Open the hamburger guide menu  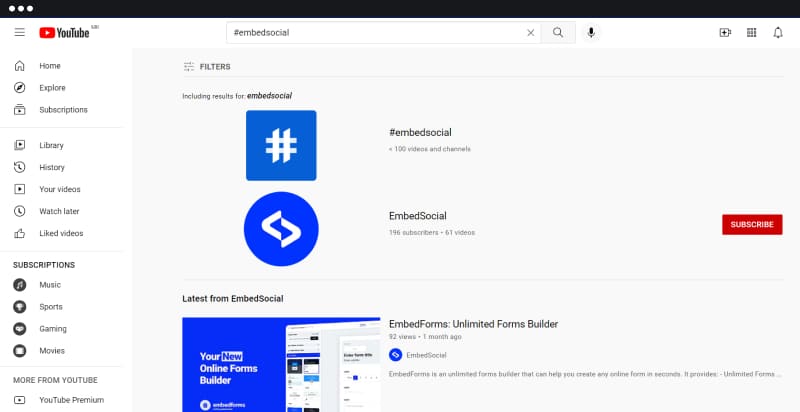[19, 33]
